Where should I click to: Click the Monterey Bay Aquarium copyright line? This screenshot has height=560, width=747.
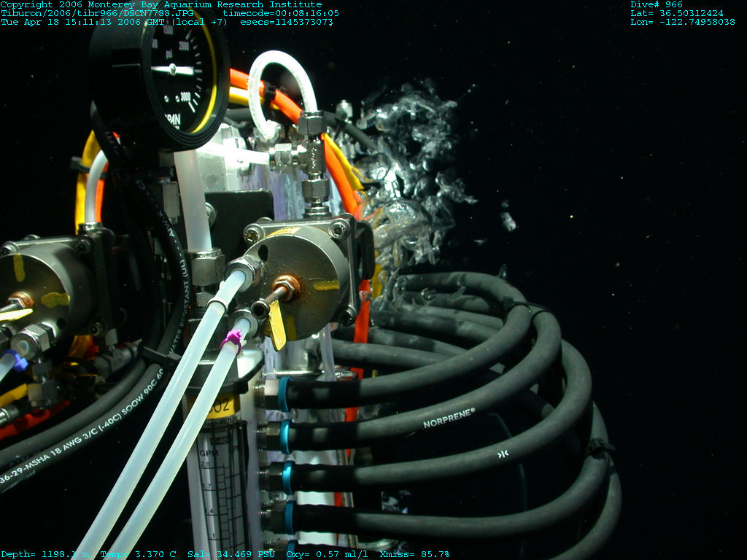point(160,4)
